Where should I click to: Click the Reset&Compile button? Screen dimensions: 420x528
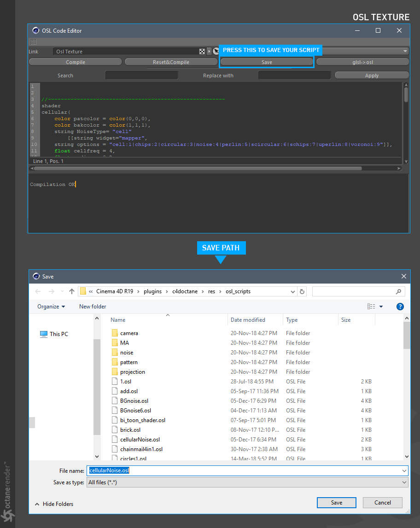171,62
